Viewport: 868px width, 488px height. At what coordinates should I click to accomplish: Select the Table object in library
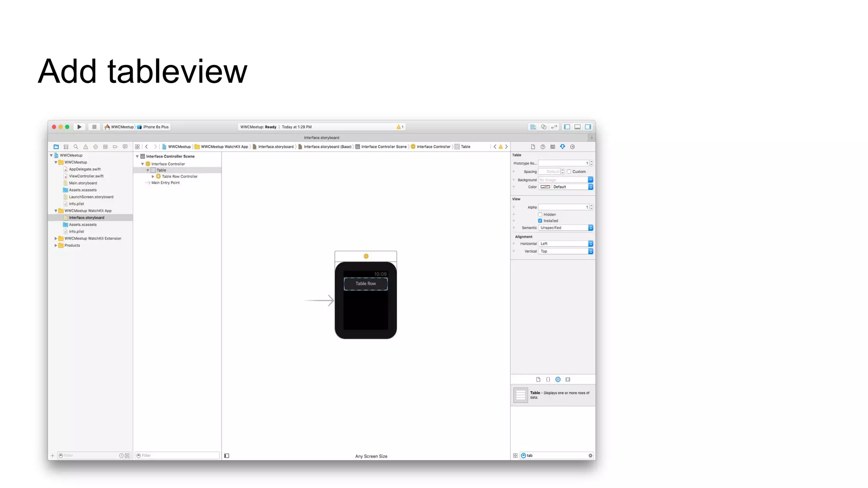click(553, 395)
